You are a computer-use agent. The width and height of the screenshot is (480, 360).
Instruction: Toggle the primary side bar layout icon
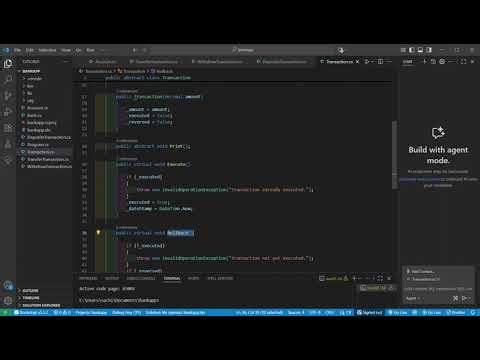[x=412, y=50]
